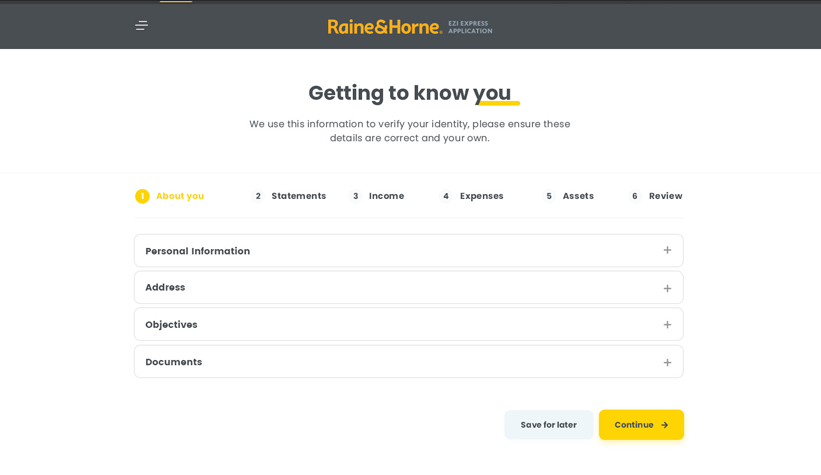821x475 pixels.
Task: Expand the Objectives section
Action: (x=171, y=325)
